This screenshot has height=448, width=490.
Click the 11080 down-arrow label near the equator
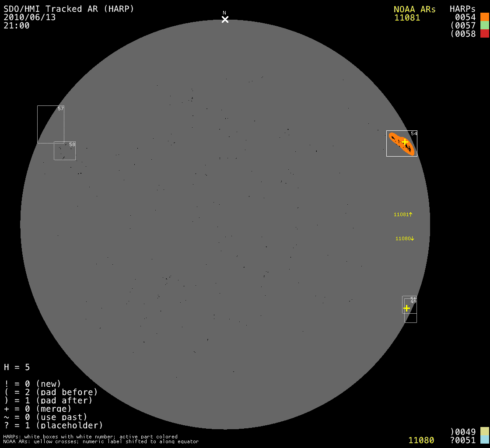(x=404, y=238)
